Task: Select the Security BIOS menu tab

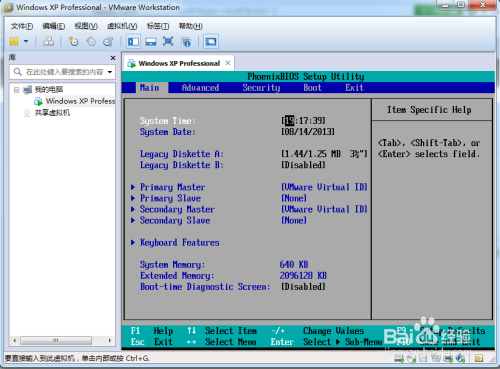Action: click(x=261, y=88)
